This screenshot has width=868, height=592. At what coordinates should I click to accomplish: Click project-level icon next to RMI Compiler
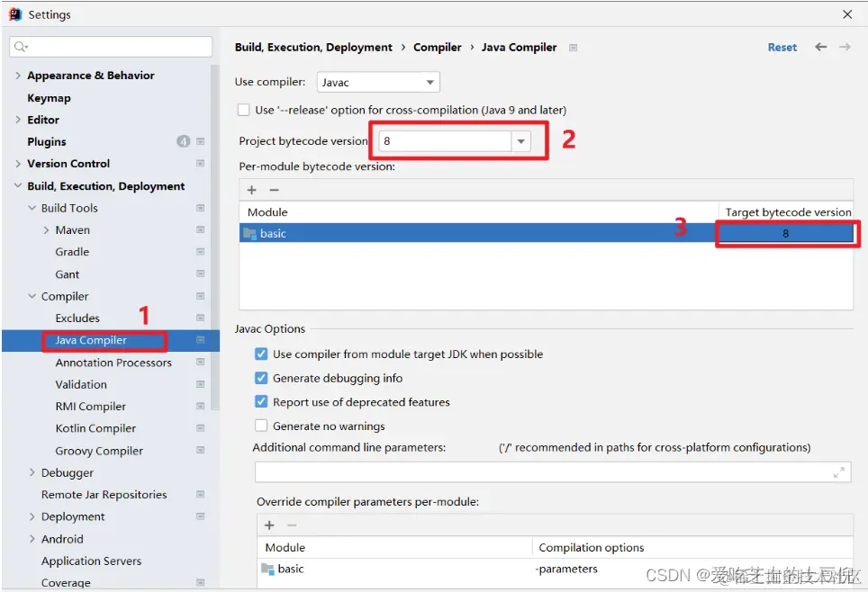coord(201,406)
